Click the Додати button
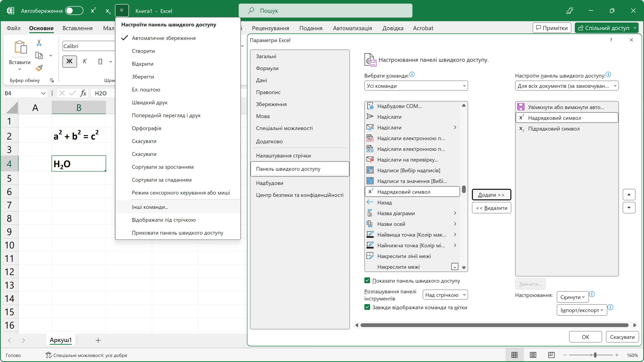 click(491, 195)
